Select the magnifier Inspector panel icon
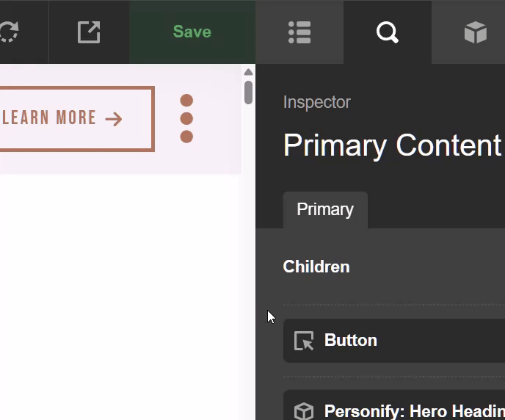Image resolution: width=505 pixels, height=420 pixels. pos(387,32)
